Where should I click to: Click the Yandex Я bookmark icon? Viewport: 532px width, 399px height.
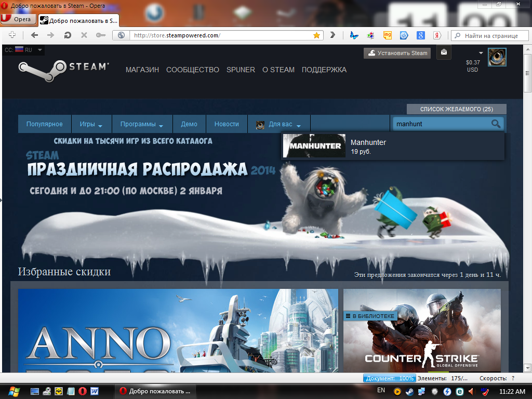[437, 35]
